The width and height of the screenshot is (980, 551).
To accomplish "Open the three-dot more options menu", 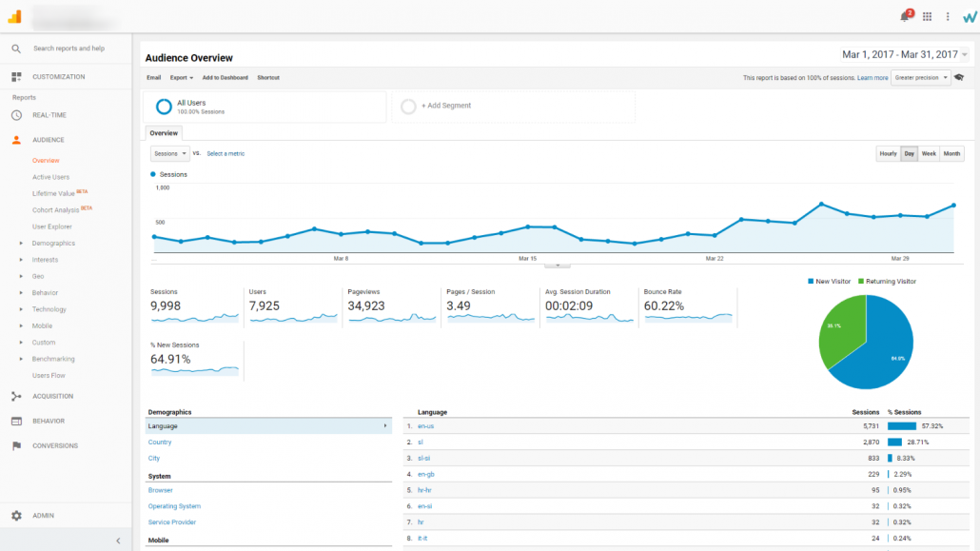I will point(948,16).
